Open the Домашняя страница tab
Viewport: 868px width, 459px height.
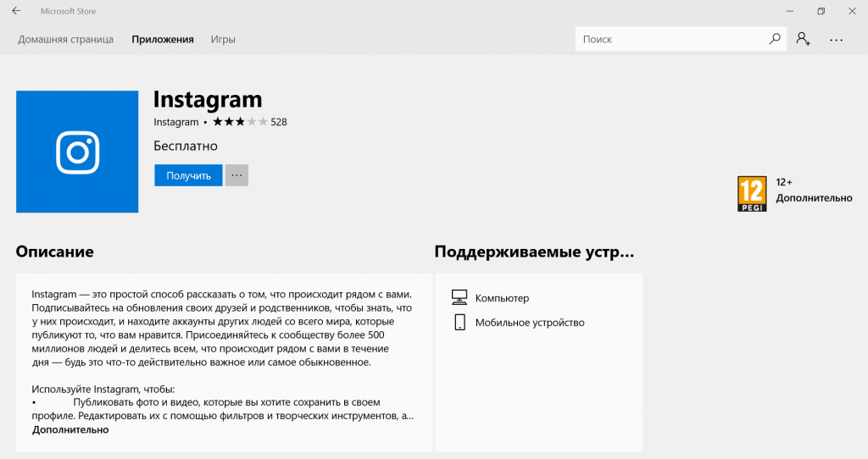pos(65,39)
